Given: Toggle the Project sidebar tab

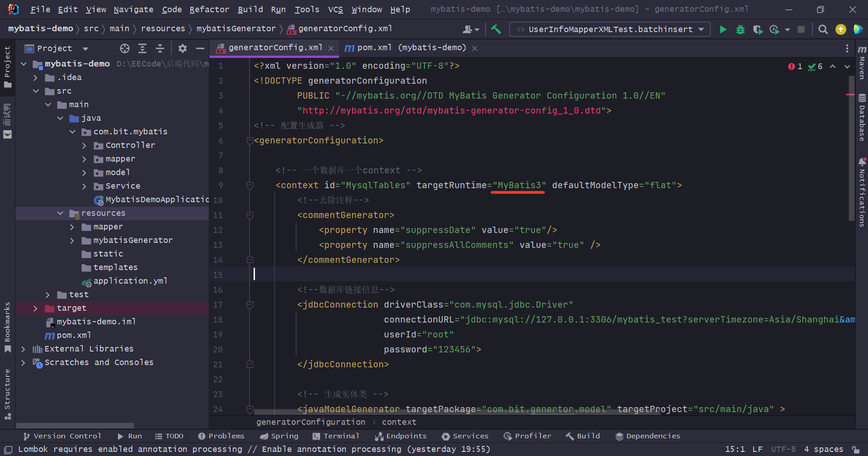Looking at the screenshot, I should (x=7, y=67).
